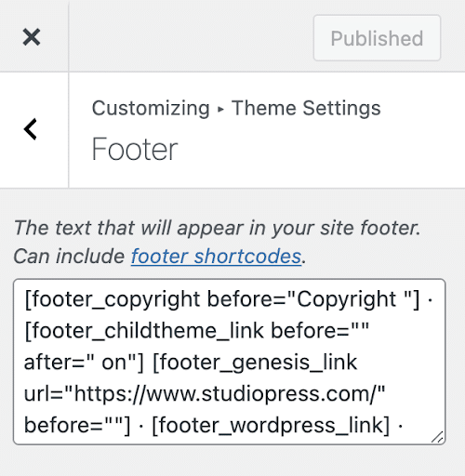465x476 pixels.
Task: Go back using the left chevron arrow
Action: click(x=31, y=129)
